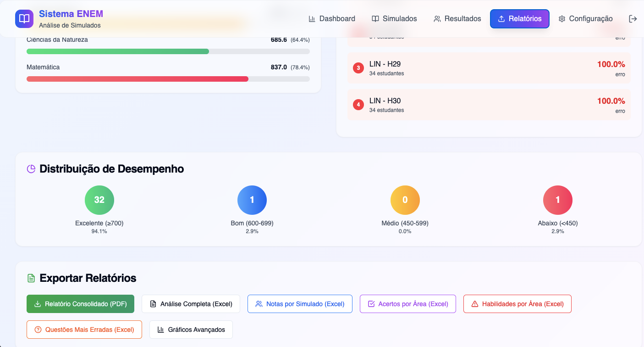Download Relatório Consolidado (PDF)
This screenshot has height=347, width=644.
click(x=80, y=304)
